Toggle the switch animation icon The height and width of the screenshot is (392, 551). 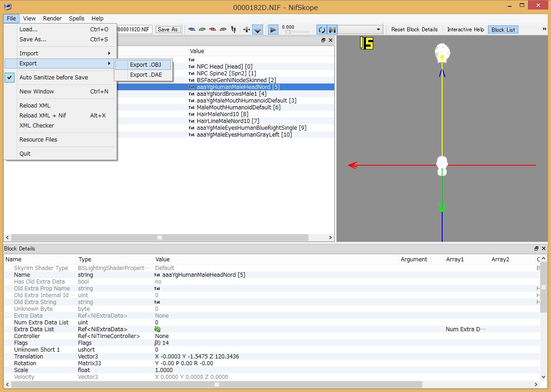click(x=332, y=29)
